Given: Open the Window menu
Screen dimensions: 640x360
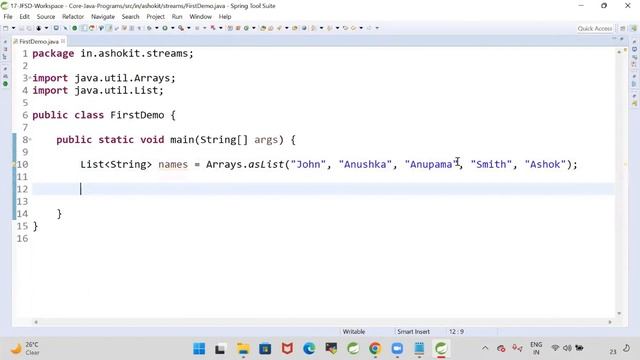Looking at the screenshot, I should click(x=200, y=17).
